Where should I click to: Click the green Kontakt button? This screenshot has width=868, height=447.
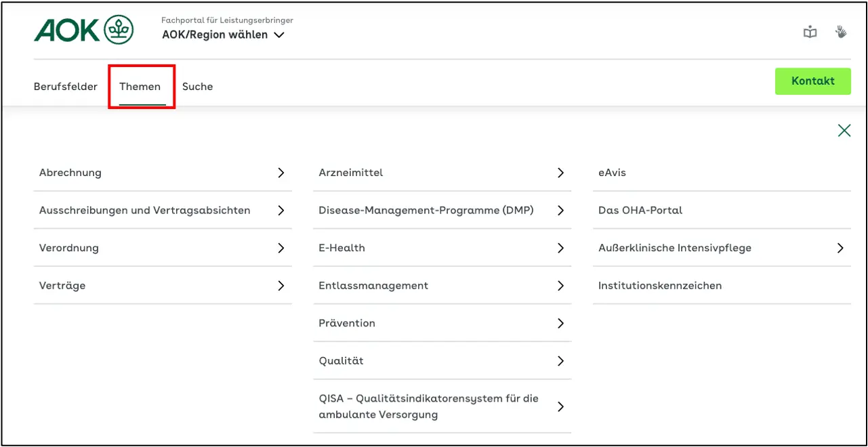pyautogui.click(x=812, y=81)
